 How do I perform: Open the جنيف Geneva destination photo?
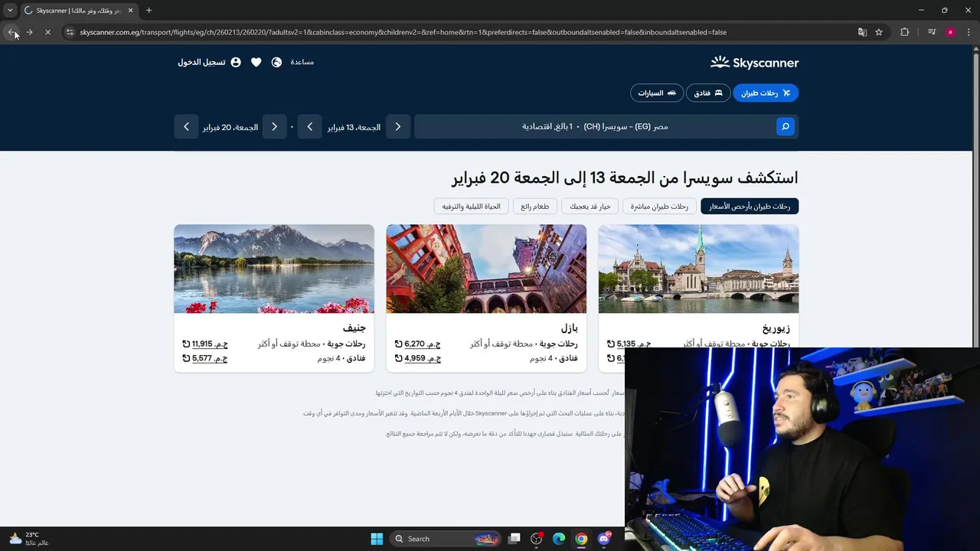274,269
